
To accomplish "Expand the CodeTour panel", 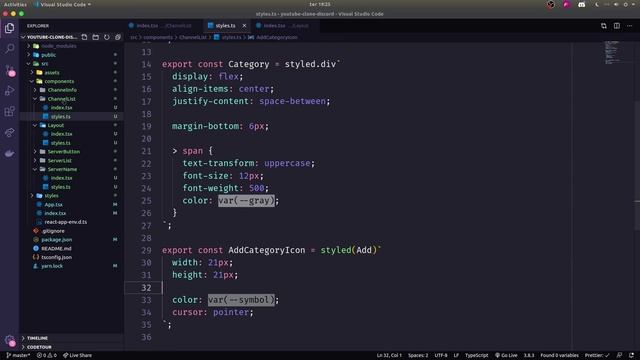I will 71,347.
